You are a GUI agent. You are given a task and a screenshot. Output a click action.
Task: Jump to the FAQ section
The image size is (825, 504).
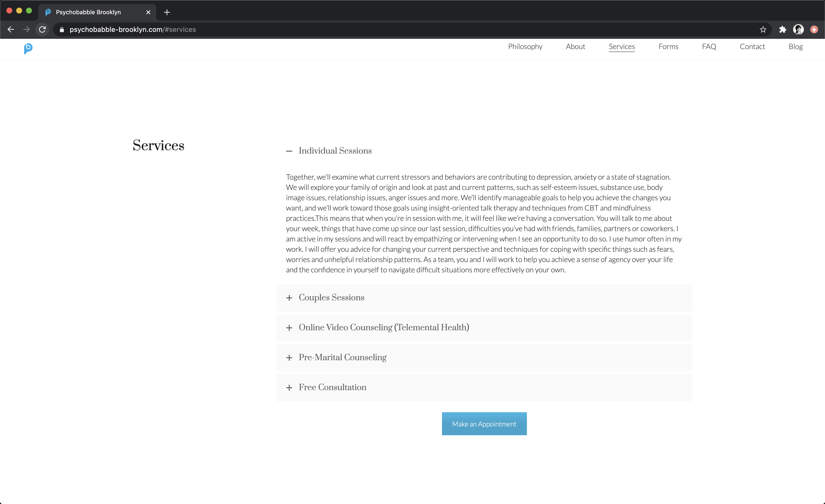[x=709, y=47]
